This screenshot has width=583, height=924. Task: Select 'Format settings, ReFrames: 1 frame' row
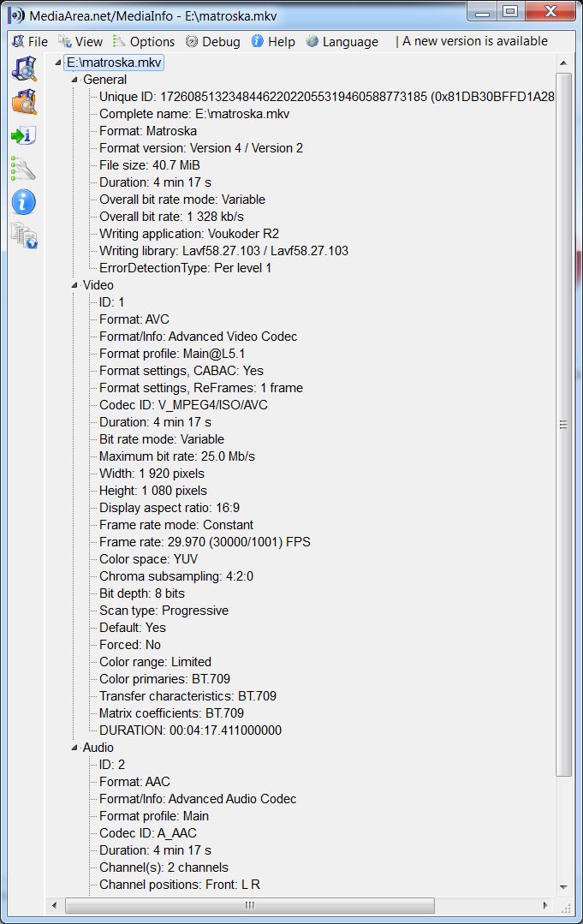point(201,388)
